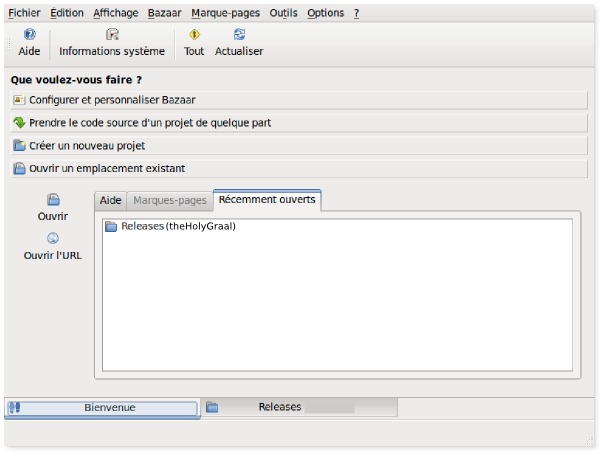Click the Aide label in the toolbar

[x=29, y=51]
